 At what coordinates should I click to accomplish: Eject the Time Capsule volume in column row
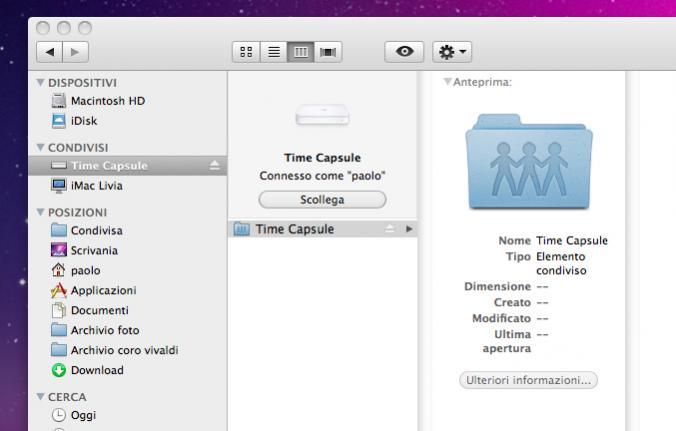(x=390, y=228)
